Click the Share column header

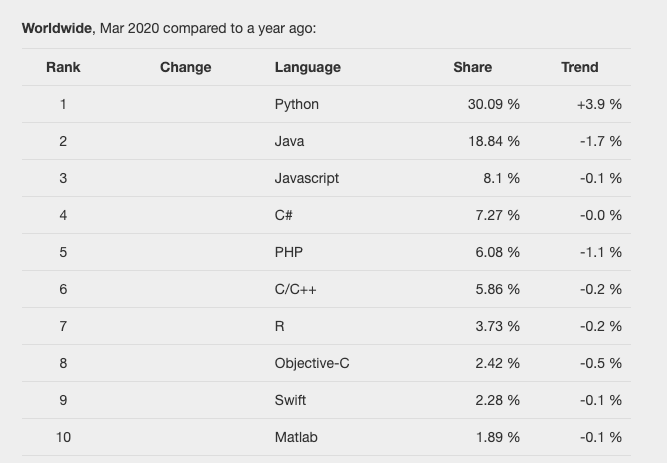(472, 67)
